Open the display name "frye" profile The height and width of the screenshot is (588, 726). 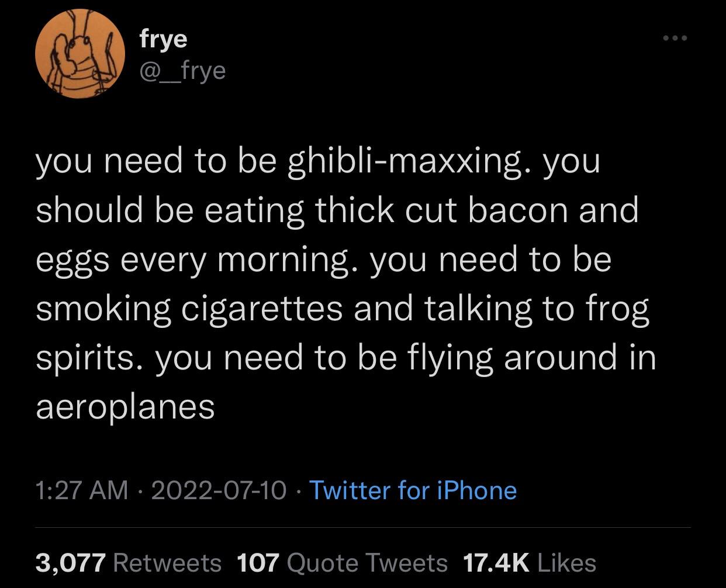click(164, 39)
